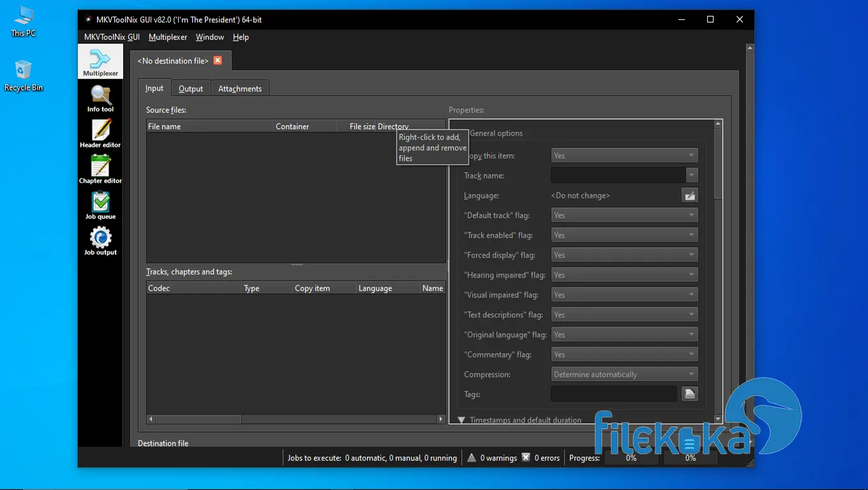The height and width of the screenshot is (490, 868).
Task: Click the Type column header
Action: pyautogui.click(x=267, y=288)
